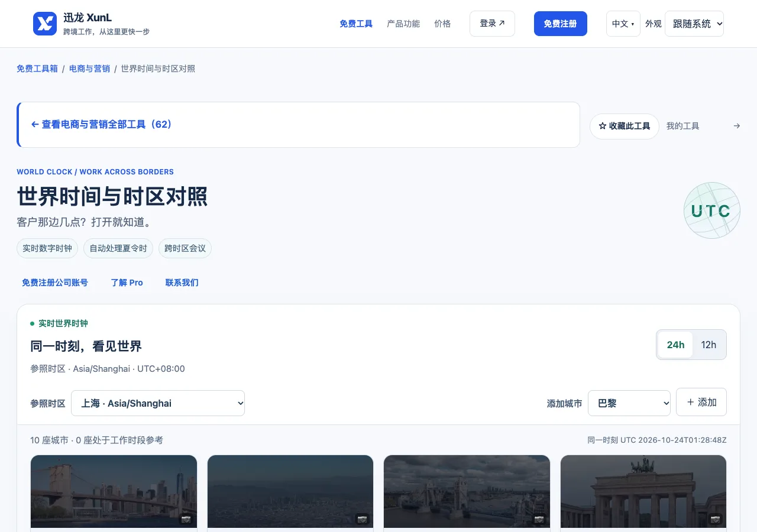Click 了解 Pro link
757x532 pixels.
[127, 283]
